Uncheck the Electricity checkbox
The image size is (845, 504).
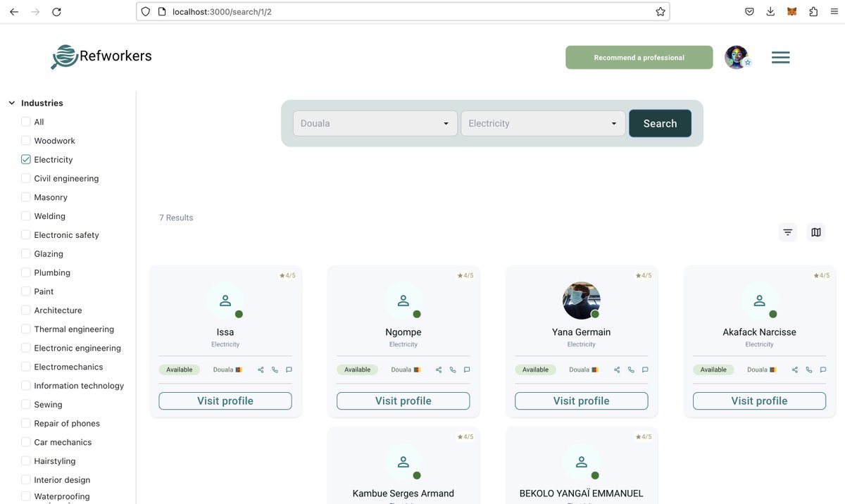click(26, 160)
